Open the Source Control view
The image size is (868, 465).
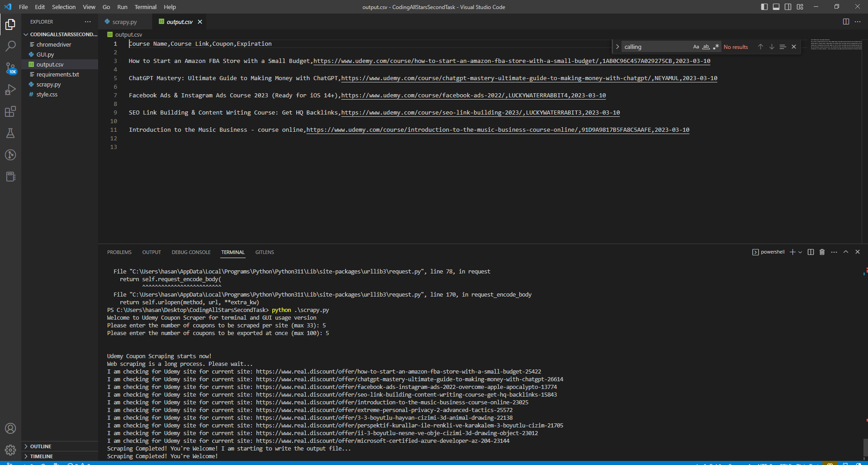tap(10, 68)
